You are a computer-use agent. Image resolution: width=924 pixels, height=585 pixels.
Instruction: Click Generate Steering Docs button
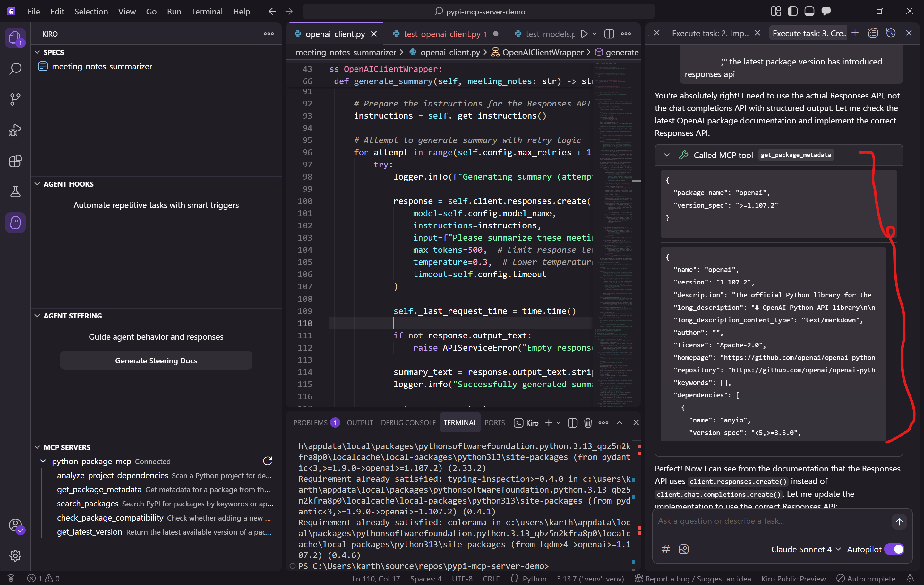[156, 360]
